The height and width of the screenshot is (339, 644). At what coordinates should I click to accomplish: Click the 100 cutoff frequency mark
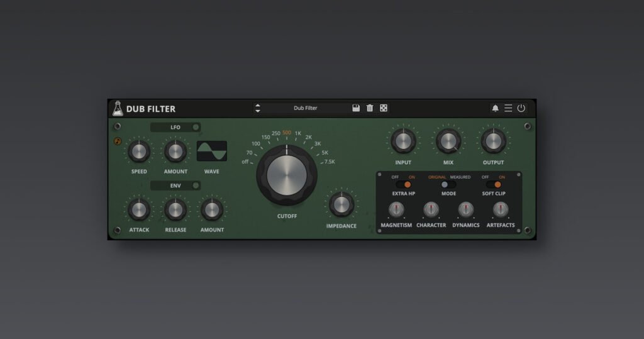pyautogui.click(x=256, y=144)
